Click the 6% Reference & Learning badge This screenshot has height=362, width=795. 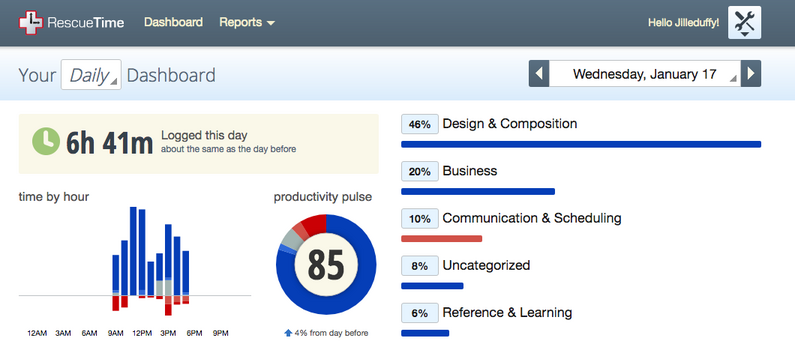pyautogui.click(x=419, y=313)
